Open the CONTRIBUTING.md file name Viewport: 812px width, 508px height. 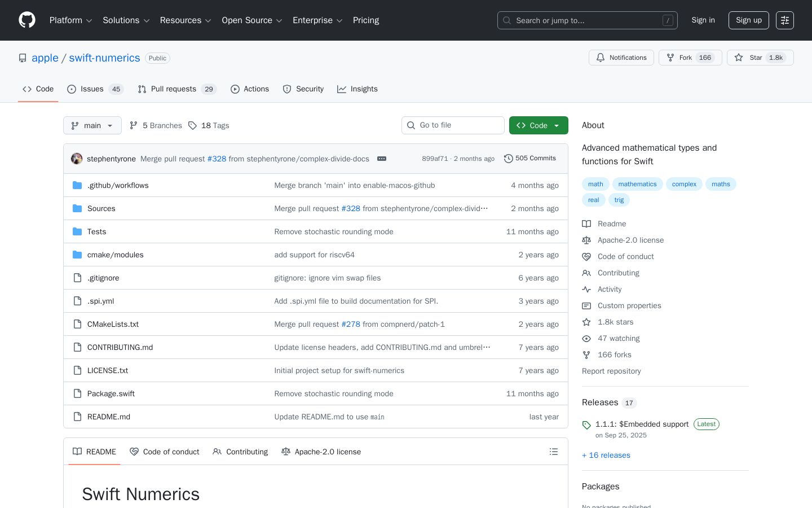(x=120, y=347)
